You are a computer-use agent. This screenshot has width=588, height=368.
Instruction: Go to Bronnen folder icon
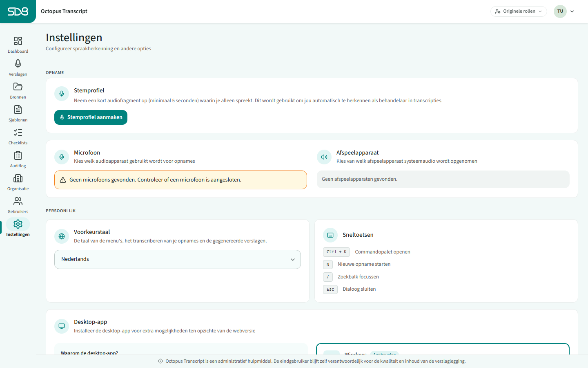click(18, 87)
